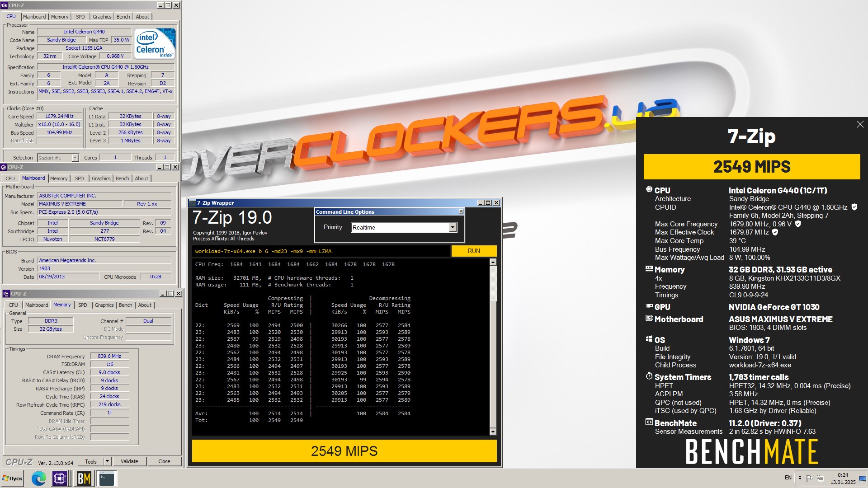868x488 pixels.
Task: Click the title icon of CPU-Z window showing Processor
Action: pyautogui.click(x=4, y=5)
